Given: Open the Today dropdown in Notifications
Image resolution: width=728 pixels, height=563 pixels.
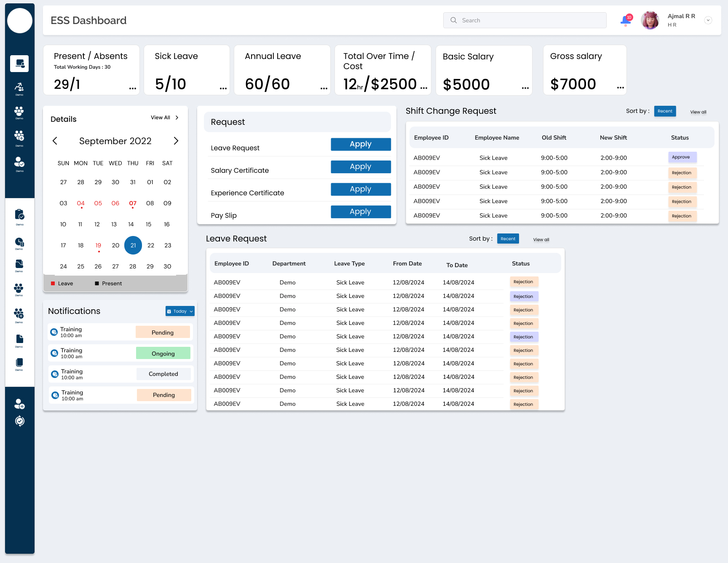Looking at the screenshot, I should (180, 311).
